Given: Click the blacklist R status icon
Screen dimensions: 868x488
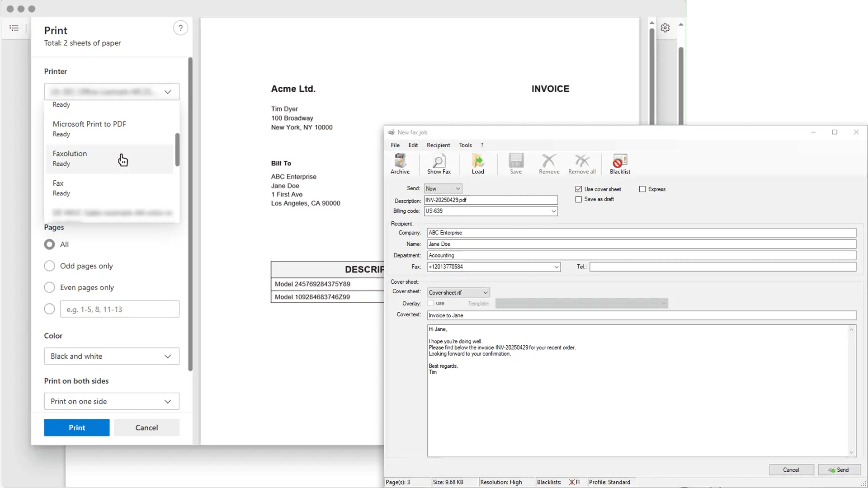Looking at the screenshot, I should point(574,482).
